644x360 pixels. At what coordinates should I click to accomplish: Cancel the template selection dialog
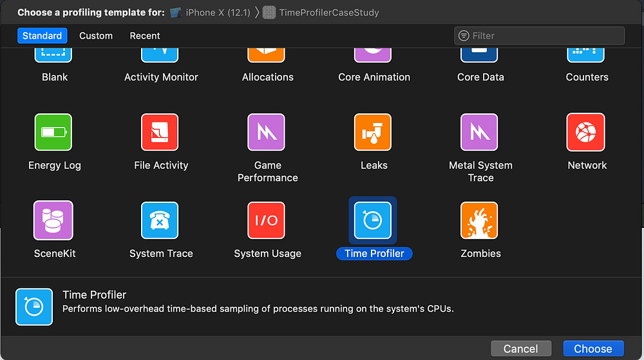tap(521, 348)
